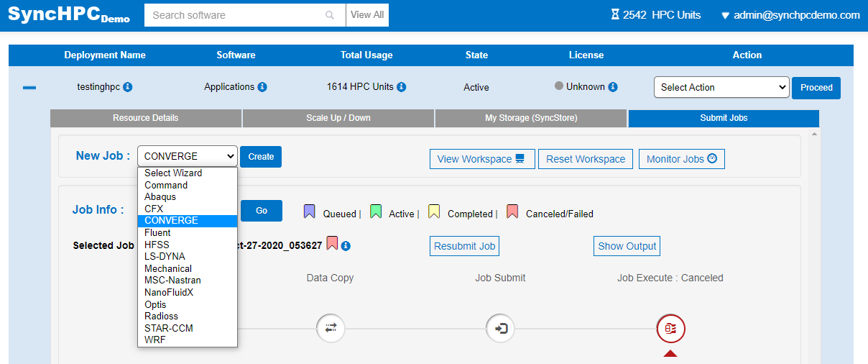Click info icon beside selected job name
Screen dimensions: 868x364
click(346, 246)
